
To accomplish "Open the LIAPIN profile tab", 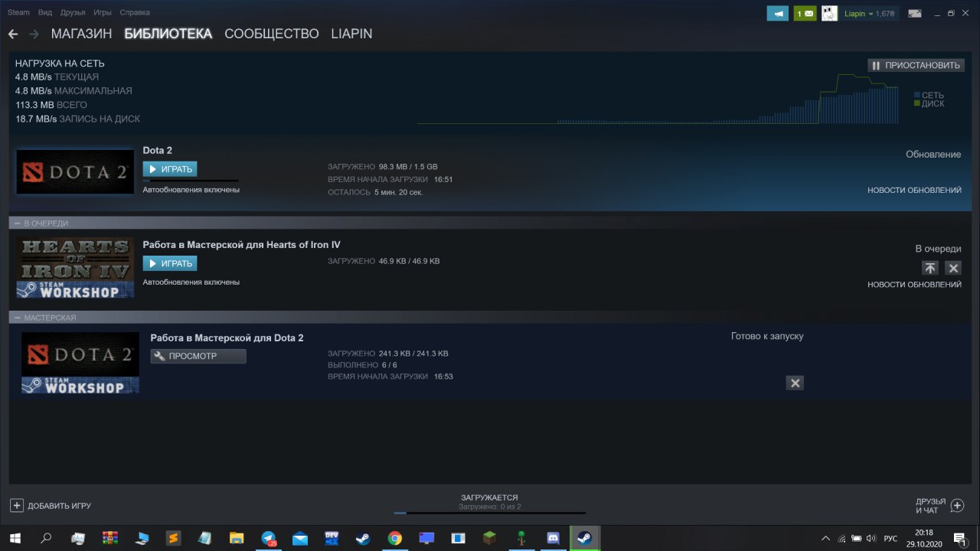I will click(x=351, y=34).
